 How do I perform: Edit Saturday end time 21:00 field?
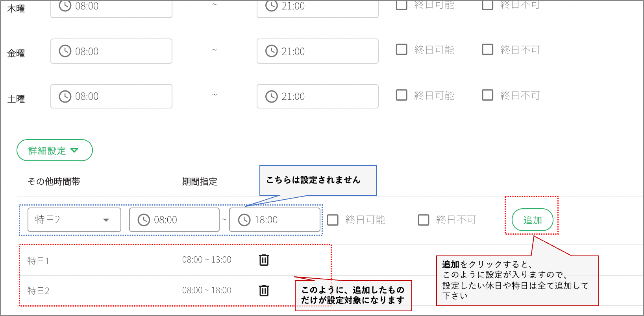click(x=317, y=96)
